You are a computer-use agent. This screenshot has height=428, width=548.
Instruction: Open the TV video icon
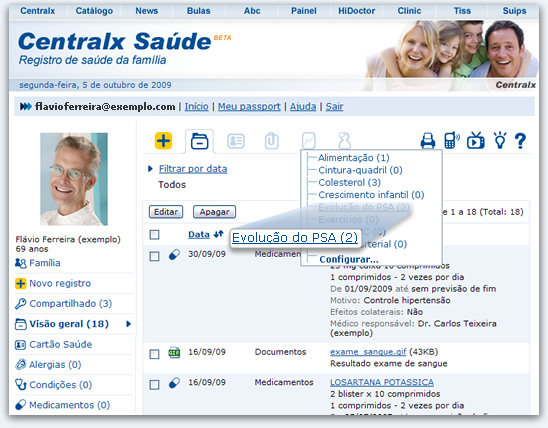476,140
